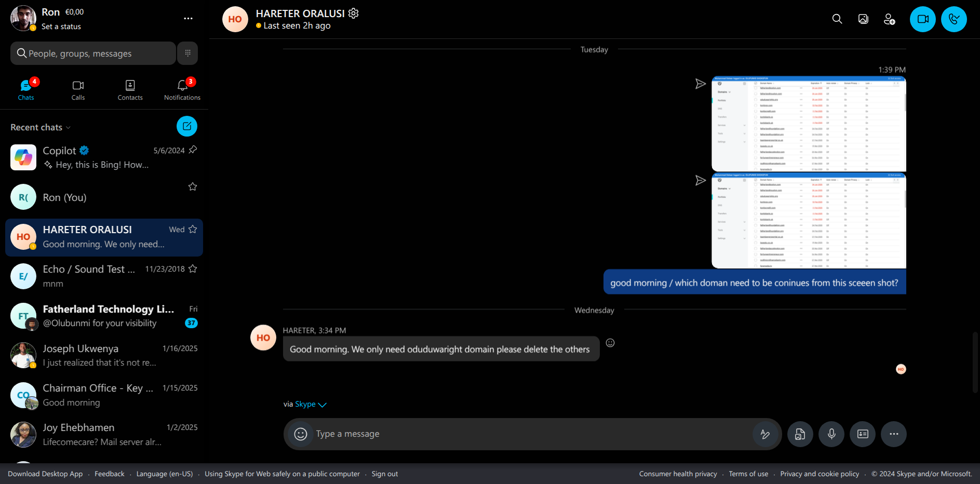Click the Download Desktop App link

45,474
